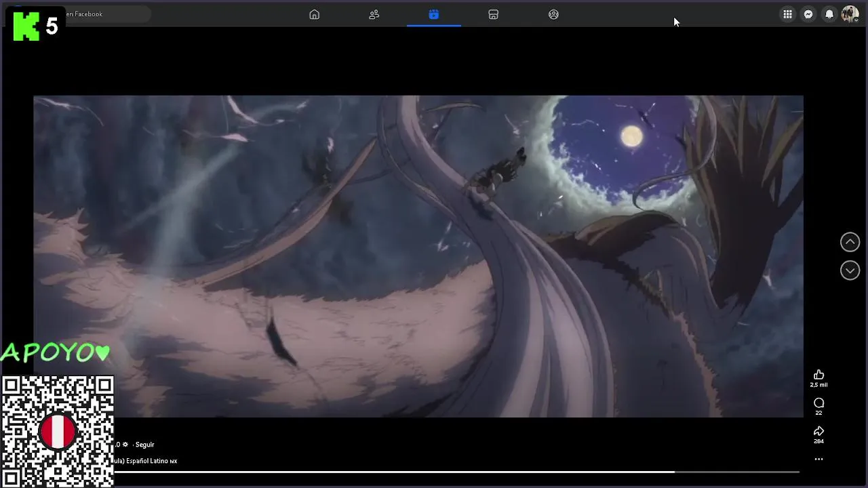The width and height of the screenshot is (868, 488).
Task: Open the Marketplace tab
Action: pos(494,14)
